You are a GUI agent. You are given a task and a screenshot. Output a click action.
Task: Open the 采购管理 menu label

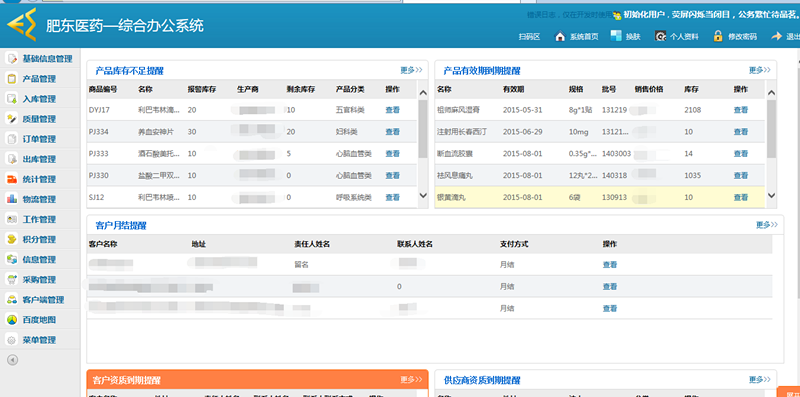pos(39,280)
